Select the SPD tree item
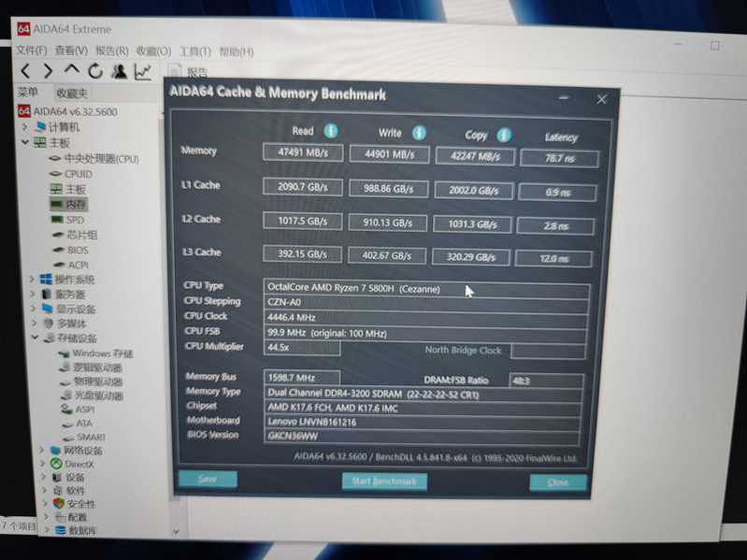Screen dimensions: 747x560 (76, 220)
